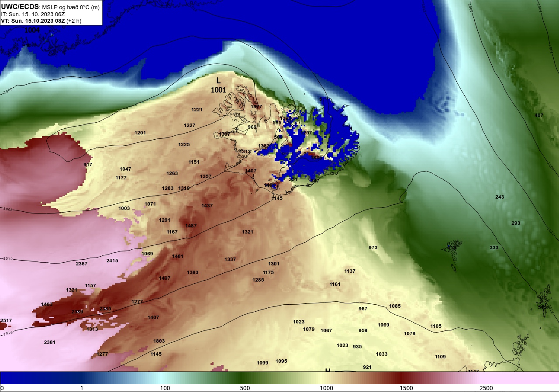559x392 pixels.
Task: Click the height value 1175
Action: (x=268, y=272)
